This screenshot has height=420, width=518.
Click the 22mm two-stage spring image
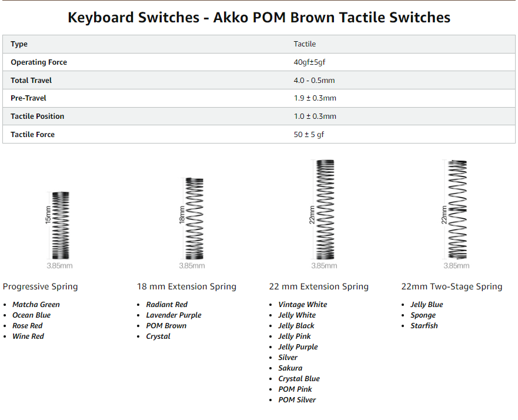456,214
